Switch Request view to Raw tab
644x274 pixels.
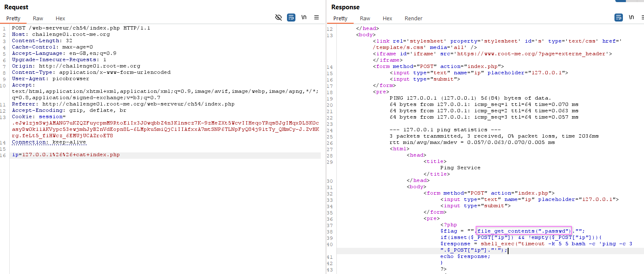pyautogui.click(x=38, y=19)
